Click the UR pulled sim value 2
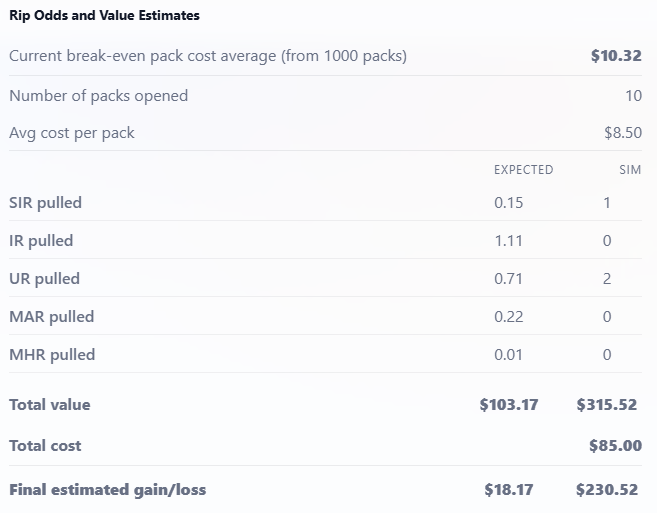657x513 pixels. [x=607, y=279]
